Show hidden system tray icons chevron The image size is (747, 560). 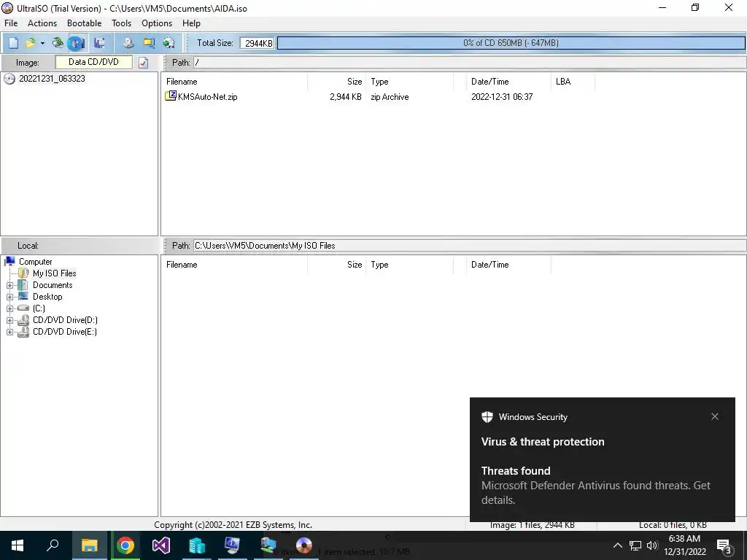(x=617, y=545)
